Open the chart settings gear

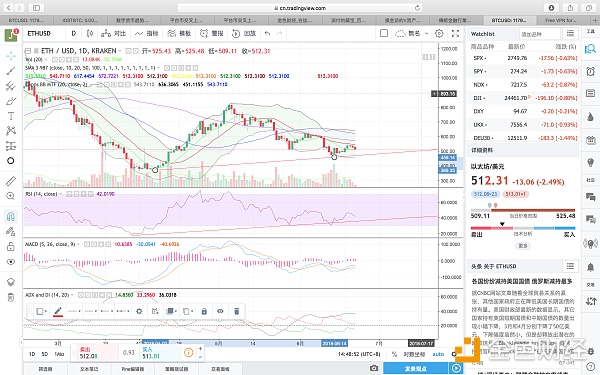click(439, 34)
